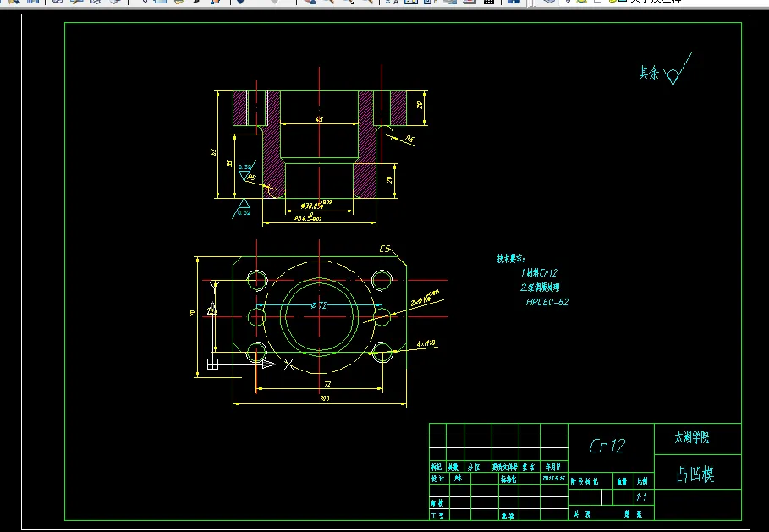Viewport: 769px width, 532px height.
Task: Click the φ72 bolt circle dimension
Action: [x=319, y=305]
